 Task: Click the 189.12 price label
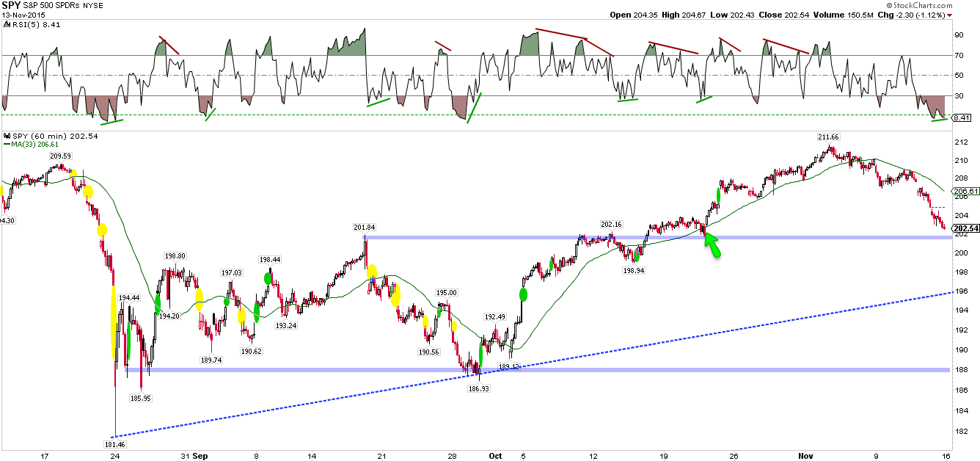coord(509,366)
